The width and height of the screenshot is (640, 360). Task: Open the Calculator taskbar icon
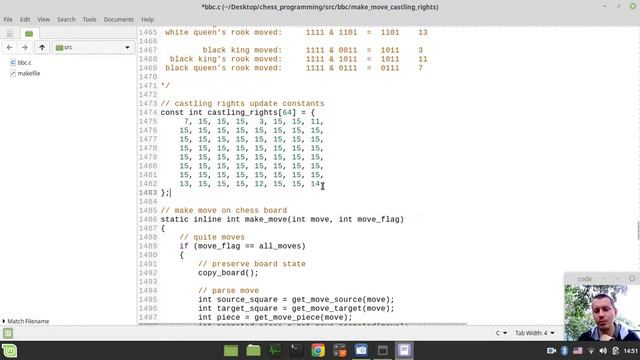[340, 351]
